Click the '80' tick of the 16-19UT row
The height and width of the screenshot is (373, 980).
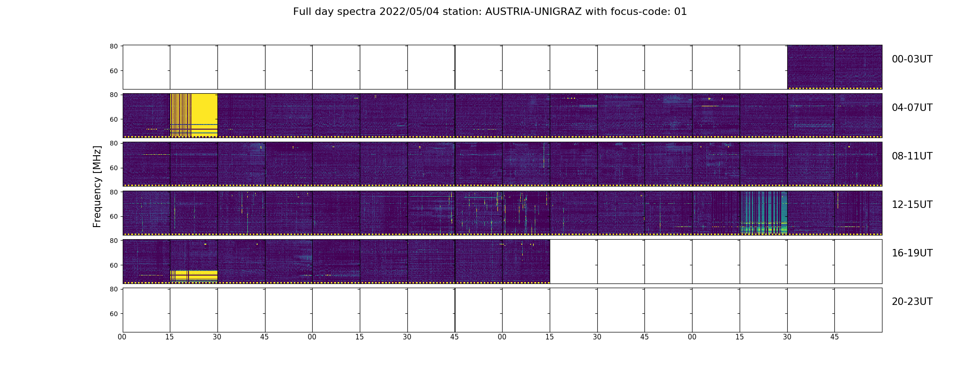pos(113,241)
